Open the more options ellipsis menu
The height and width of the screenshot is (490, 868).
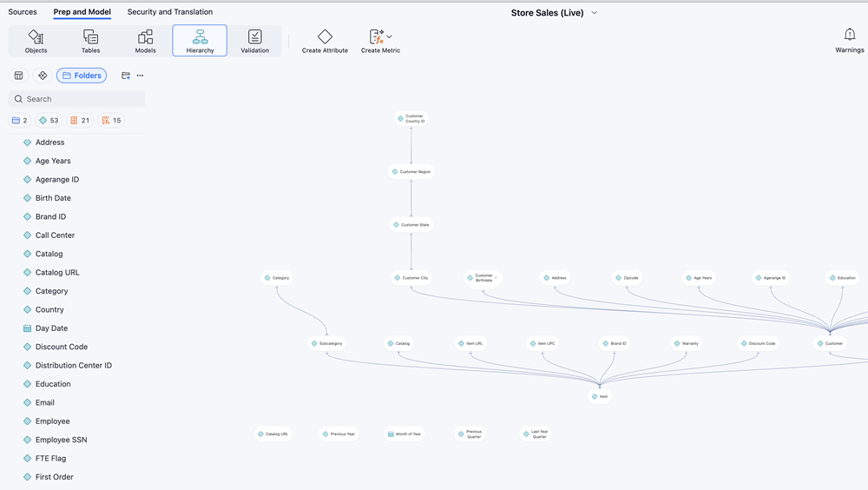[141, 76]
